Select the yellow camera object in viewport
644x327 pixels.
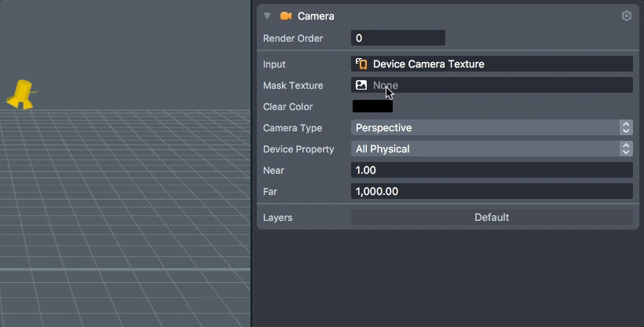click(x=21, y=94)
